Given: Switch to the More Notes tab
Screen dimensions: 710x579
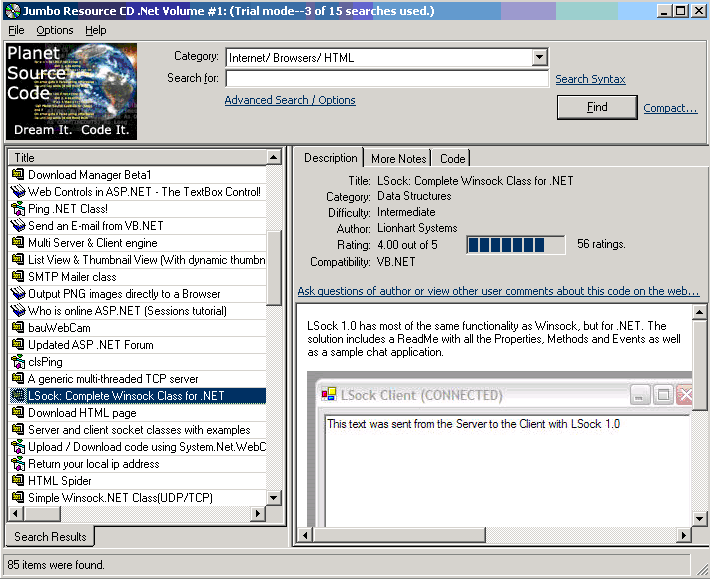Looking at the screenshot, I should [398, 159].
